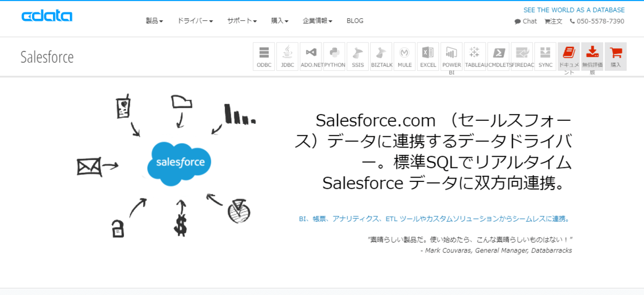
Task: Click the SEE THE WORLD AS A DATABASE tagline
Action: 574,10
